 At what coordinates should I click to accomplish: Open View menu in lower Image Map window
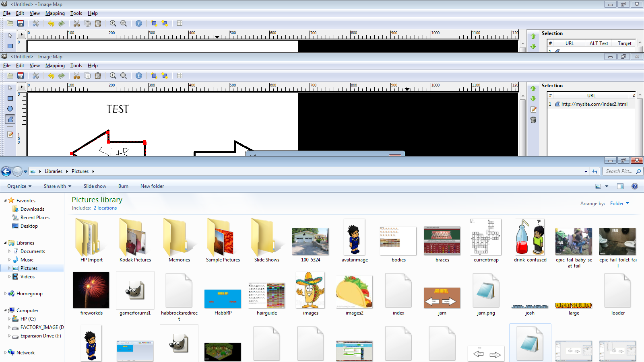click(x=35, y=66)
